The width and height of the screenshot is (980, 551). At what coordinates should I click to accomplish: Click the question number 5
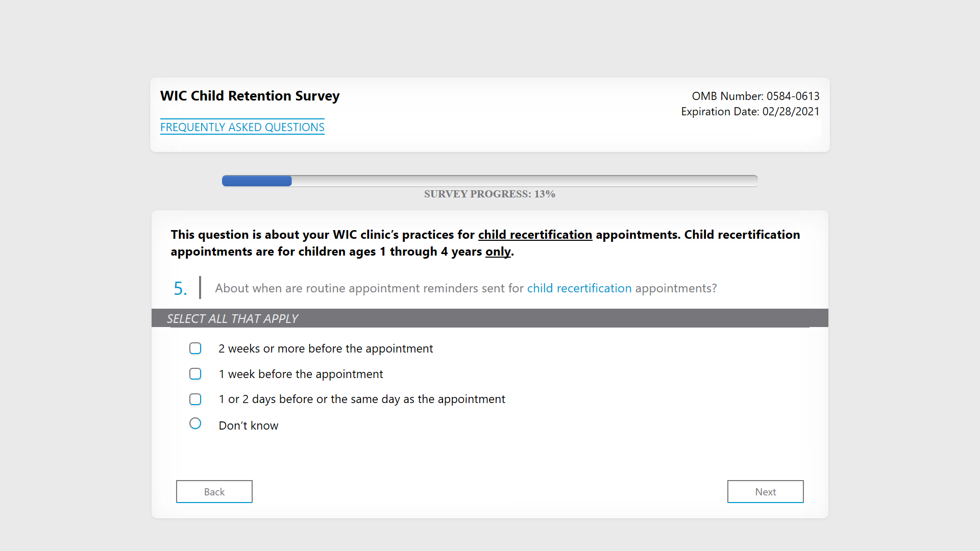(180, 288)
